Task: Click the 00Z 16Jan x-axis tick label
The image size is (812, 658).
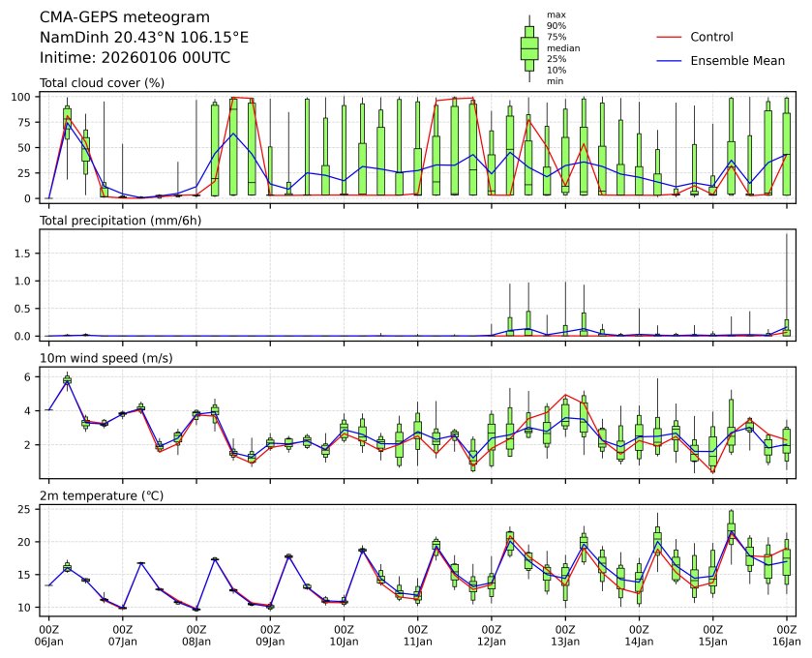Action: point(786,636)
